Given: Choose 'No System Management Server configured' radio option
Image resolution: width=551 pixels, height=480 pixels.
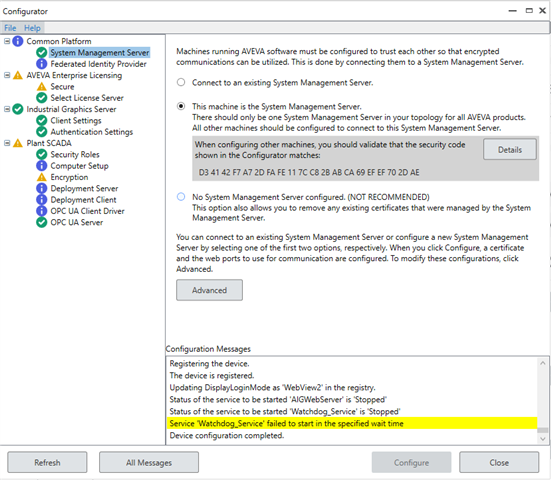Looking at the screenshot, I should pyautogui.click(x=181, y=197).
